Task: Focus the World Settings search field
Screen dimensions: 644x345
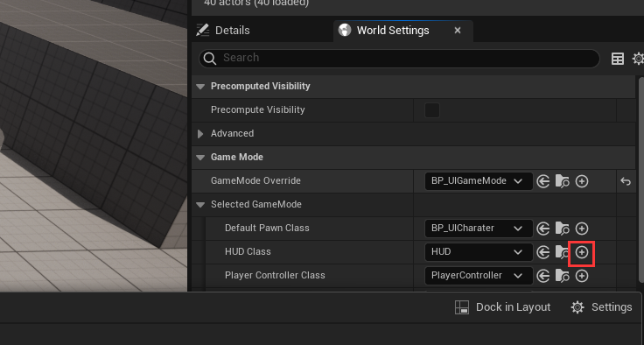Action: [x=399, y=59]
